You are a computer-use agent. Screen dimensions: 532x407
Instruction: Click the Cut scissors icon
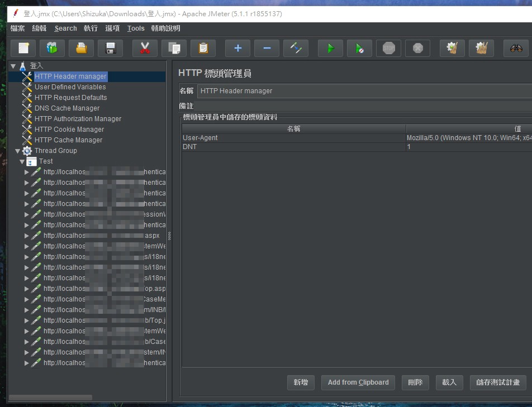(x=145, y=49)
